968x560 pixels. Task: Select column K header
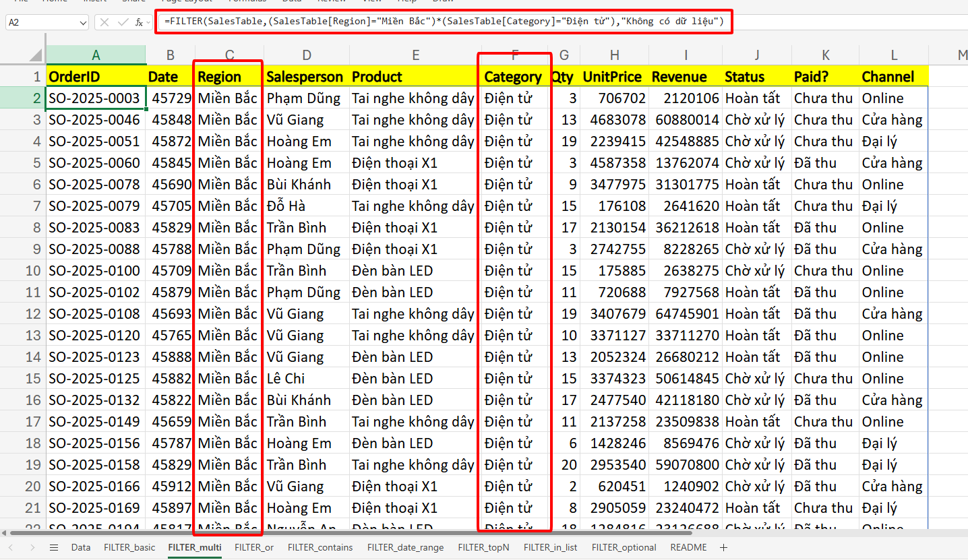tap(826, 55)
